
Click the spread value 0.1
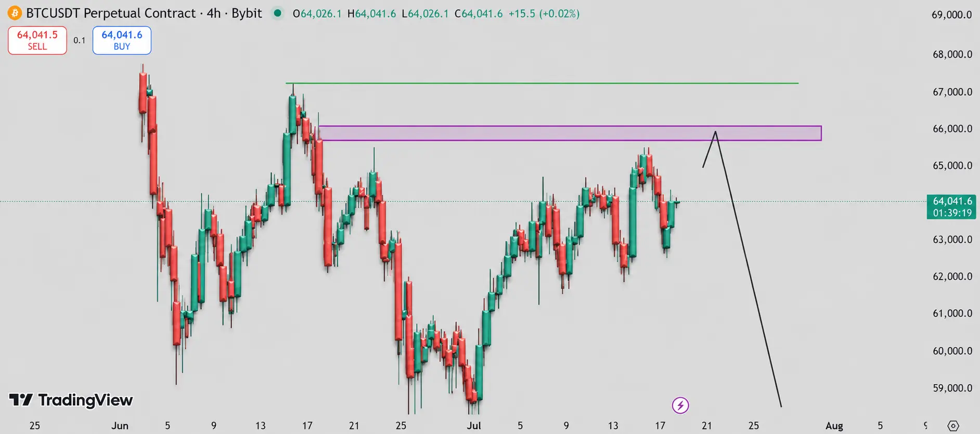click(x=80, y=40)
